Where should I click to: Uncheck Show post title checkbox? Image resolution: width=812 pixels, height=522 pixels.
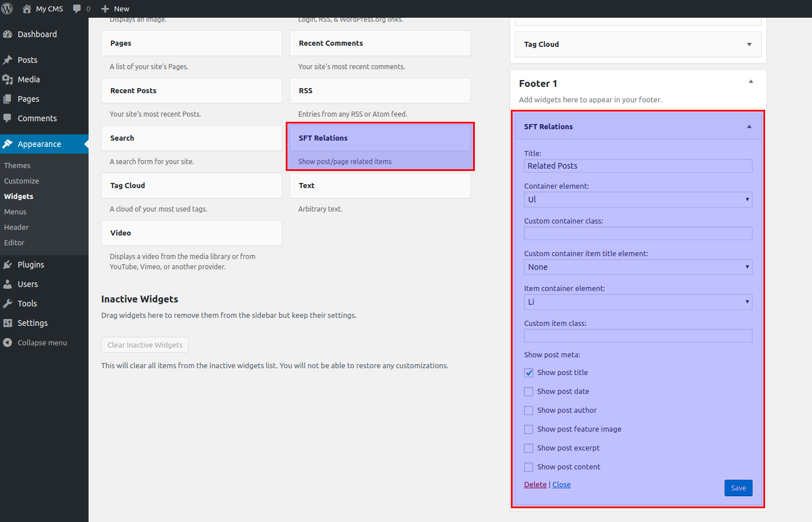[x=529, y=373]
